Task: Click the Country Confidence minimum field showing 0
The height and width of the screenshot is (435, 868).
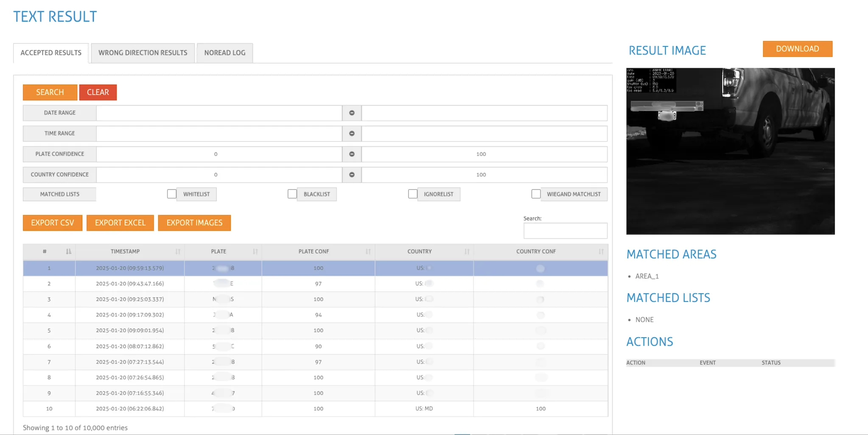Action: pos(219,175)
